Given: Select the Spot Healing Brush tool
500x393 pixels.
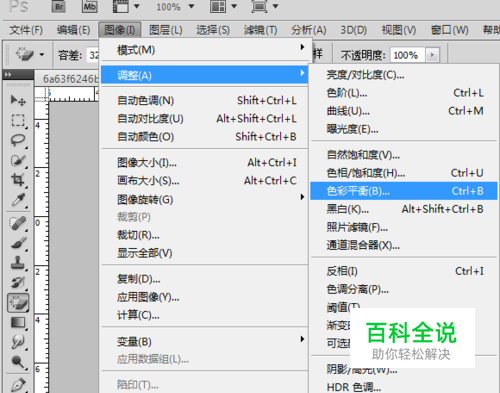Looking at the screenshot, I should coord(18,223).
